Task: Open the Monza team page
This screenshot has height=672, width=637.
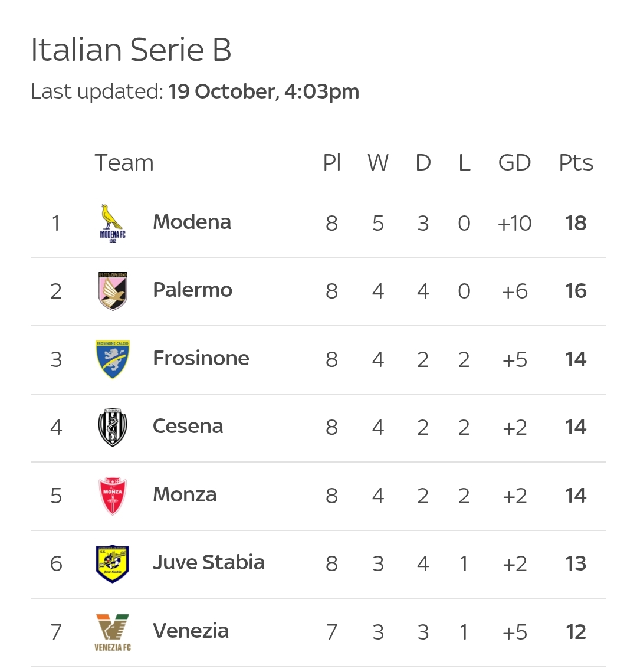Action: tap(185, 495)
